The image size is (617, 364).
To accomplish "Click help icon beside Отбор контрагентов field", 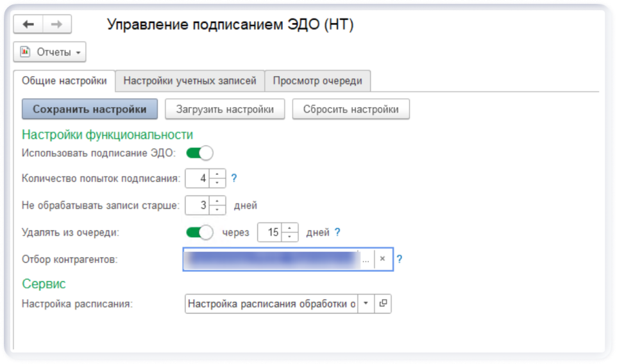I will click(399, 260).
